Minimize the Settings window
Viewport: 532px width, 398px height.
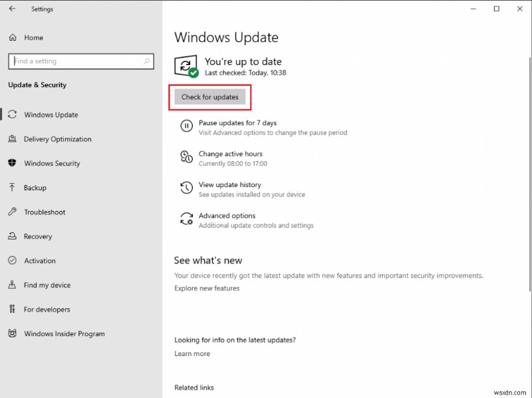(473, 9)
